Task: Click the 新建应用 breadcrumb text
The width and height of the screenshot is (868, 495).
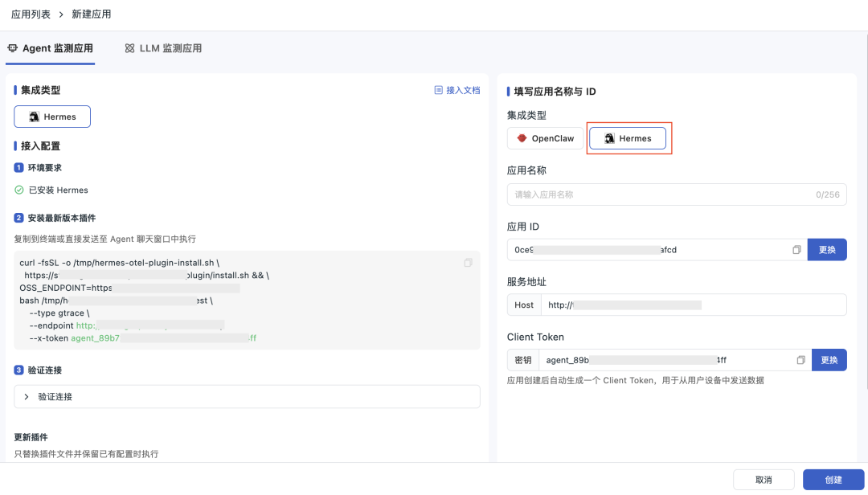Action: click(92, 14)
